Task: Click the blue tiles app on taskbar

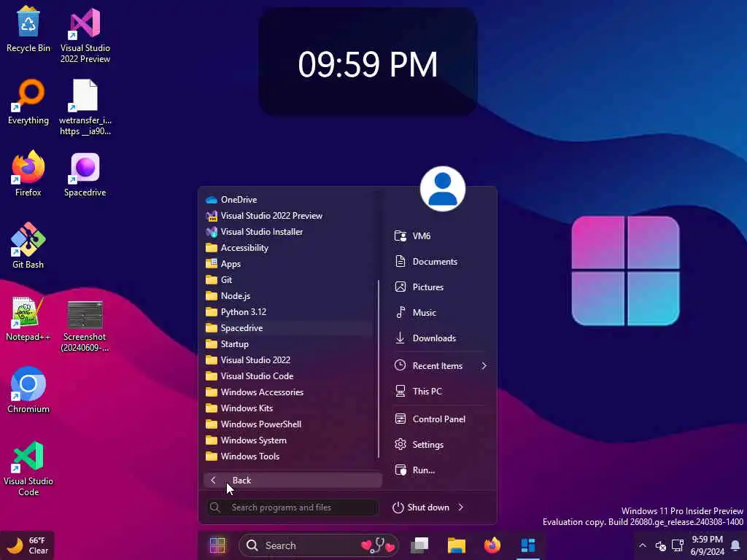Action: point(528,545)
